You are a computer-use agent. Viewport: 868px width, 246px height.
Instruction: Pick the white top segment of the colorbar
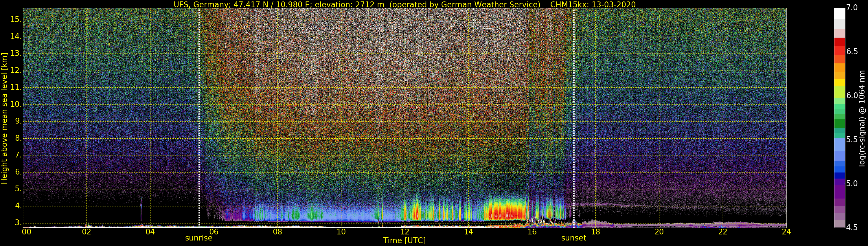tap(839, 14)
